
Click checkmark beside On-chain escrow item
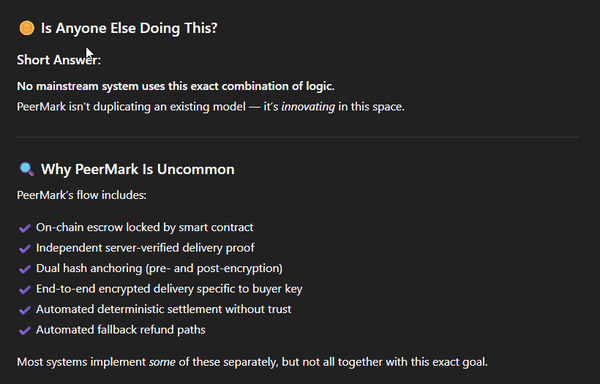[25, 228]
